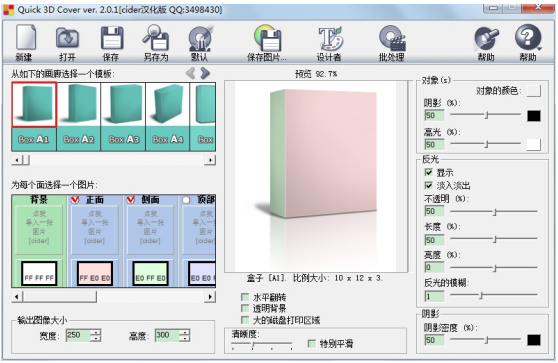Open the 设计者 (Designer) tool
This screenshot has width=558, height=363.
coord(330,38)
